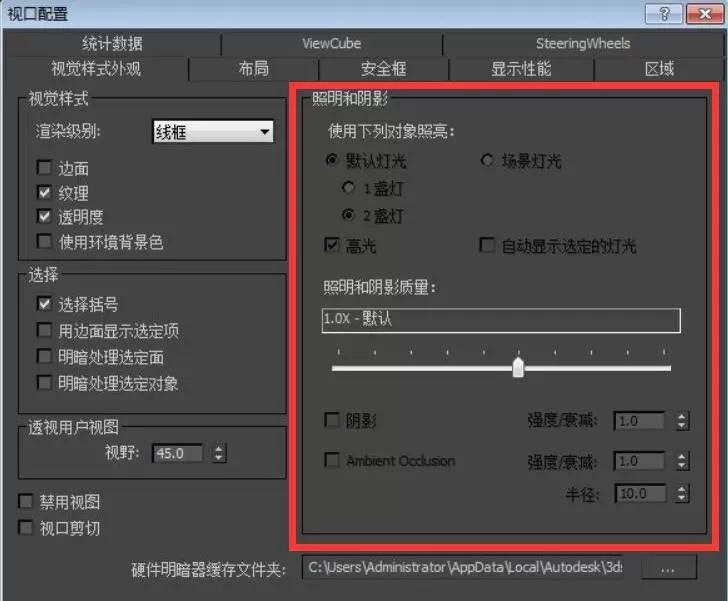728x601 pixels.
Task: Enable the Ambient Occlusion checkbox
Action: pyautogui.click(x=332, y=460)
